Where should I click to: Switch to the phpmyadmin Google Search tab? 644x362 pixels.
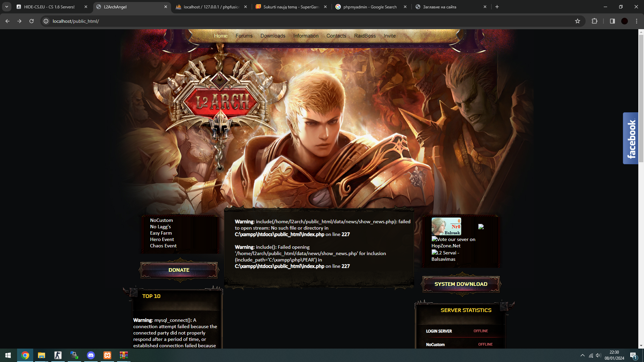pos(370,7)
